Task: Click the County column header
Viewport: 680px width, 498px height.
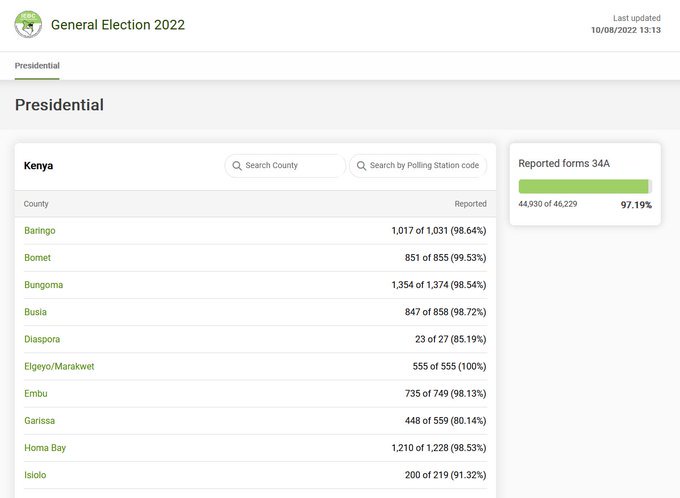Action: click(36, 204)
